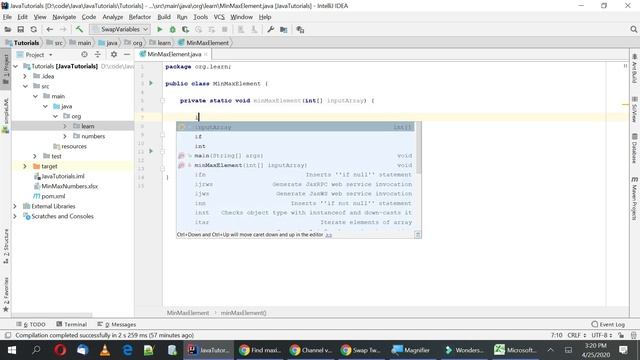The height and width of the screenshot is (360, 640).
Task: Open Database side panel
Action: pos(634,148)
